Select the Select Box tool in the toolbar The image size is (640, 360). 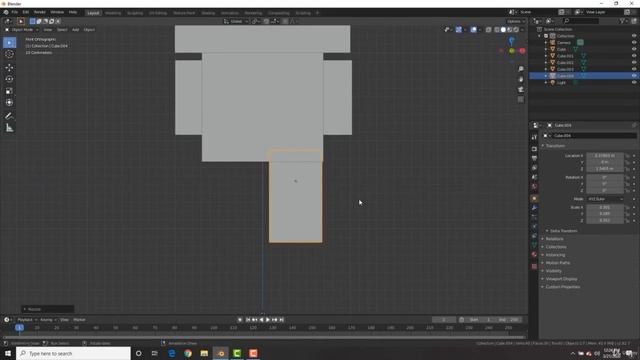9,42
